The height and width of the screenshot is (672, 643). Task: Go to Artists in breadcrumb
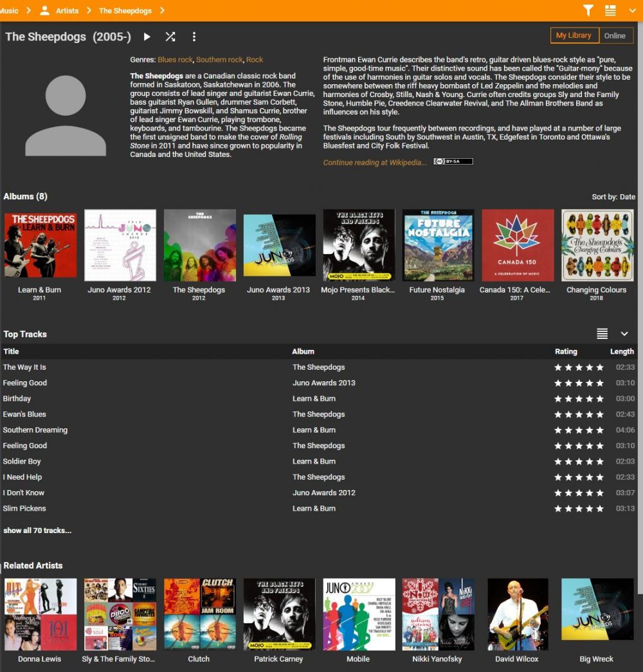(x=66, y=10)
